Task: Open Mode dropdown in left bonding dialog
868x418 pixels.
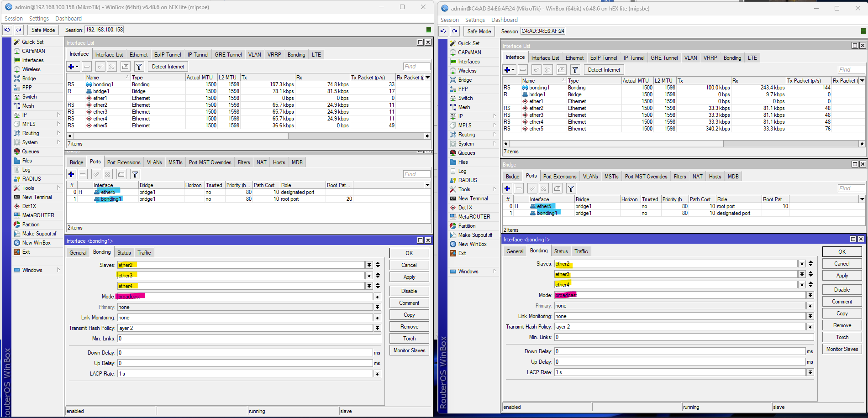Action: (378, 297)
